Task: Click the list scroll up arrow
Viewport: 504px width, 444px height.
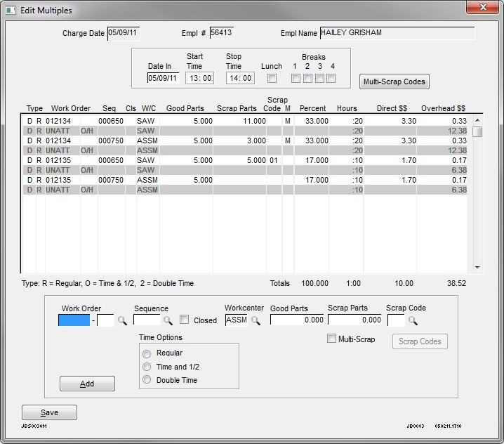Action: point(477,120)
